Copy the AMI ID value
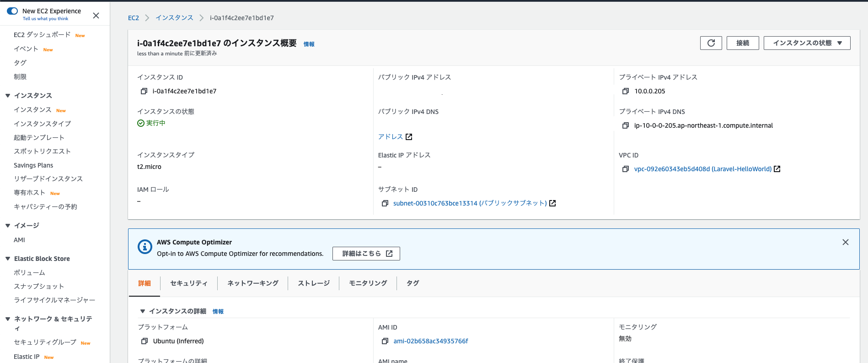Image resolution: width=868 pixels, height=363 pixels. point(385,341)
